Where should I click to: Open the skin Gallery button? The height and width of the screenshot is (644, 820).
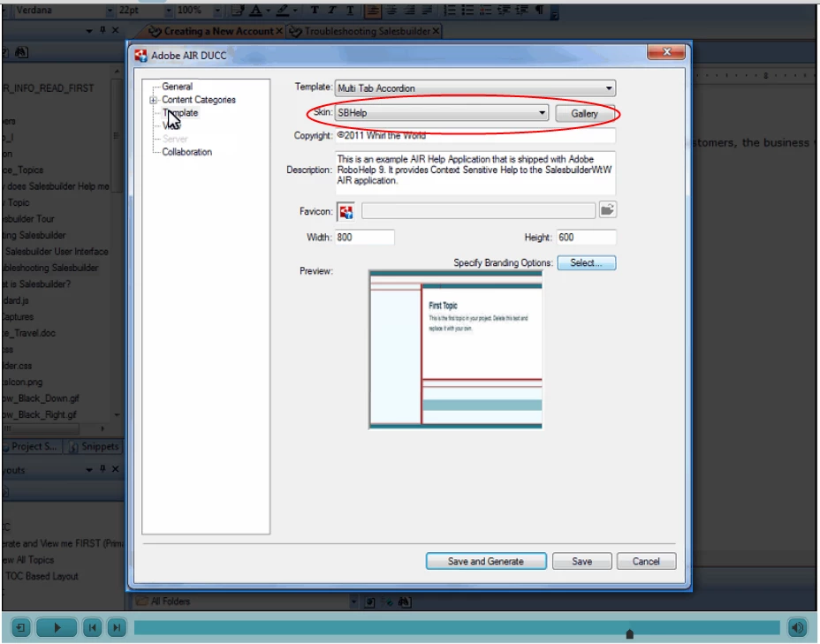coord(584,113)
